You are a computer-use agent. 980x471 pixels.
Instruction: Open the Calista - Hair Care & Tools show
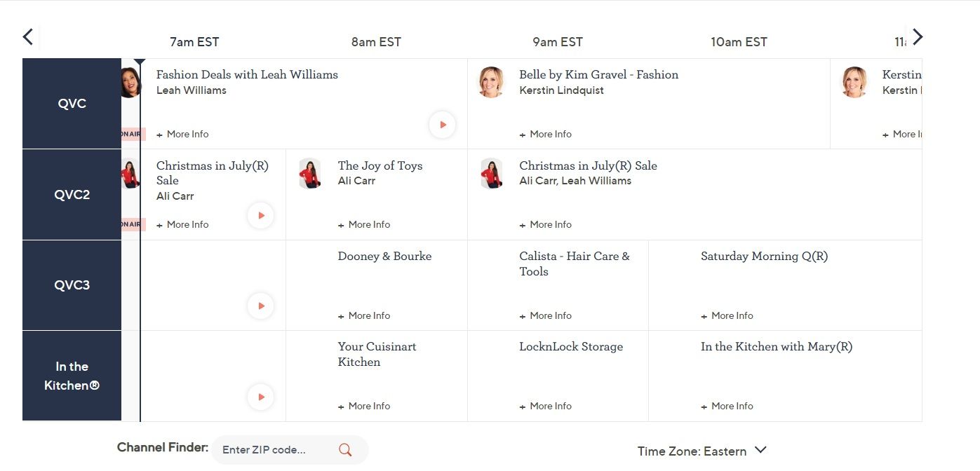pyautogui.click(x=574, y=264)
